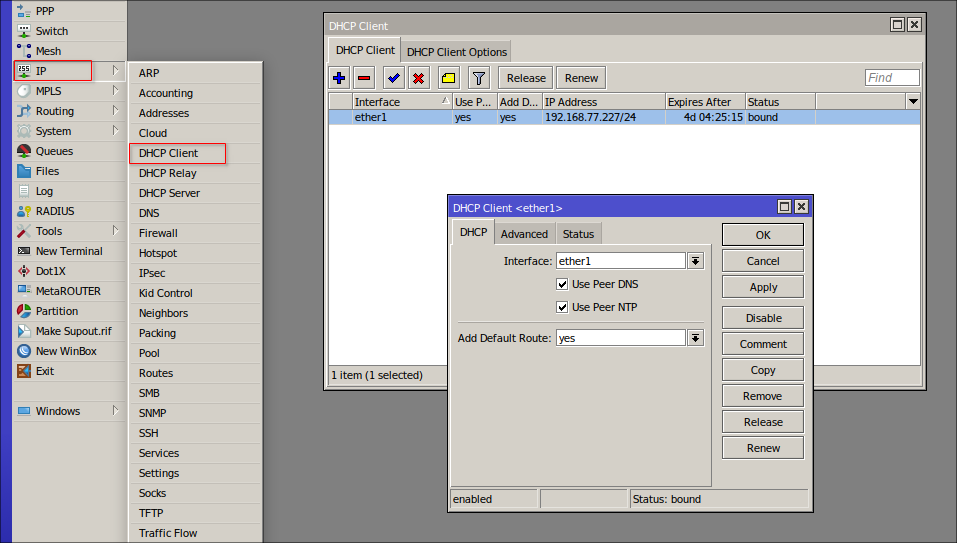Screen dimensions: 957x543
Task: Toggle the Use Peer NTP checkbox
Action: click(563, 307)
